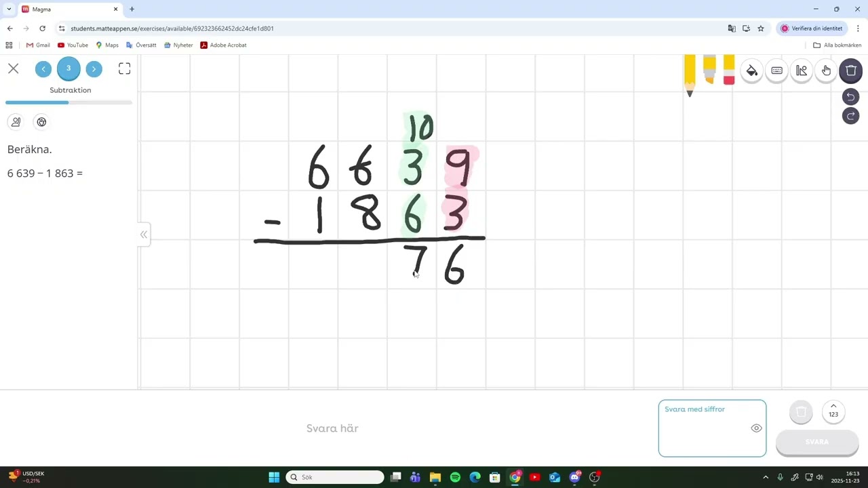Open the Gmail bookmark
This screenshot has width=868, height=488.
pyautogui.click(x=38, y=45)
